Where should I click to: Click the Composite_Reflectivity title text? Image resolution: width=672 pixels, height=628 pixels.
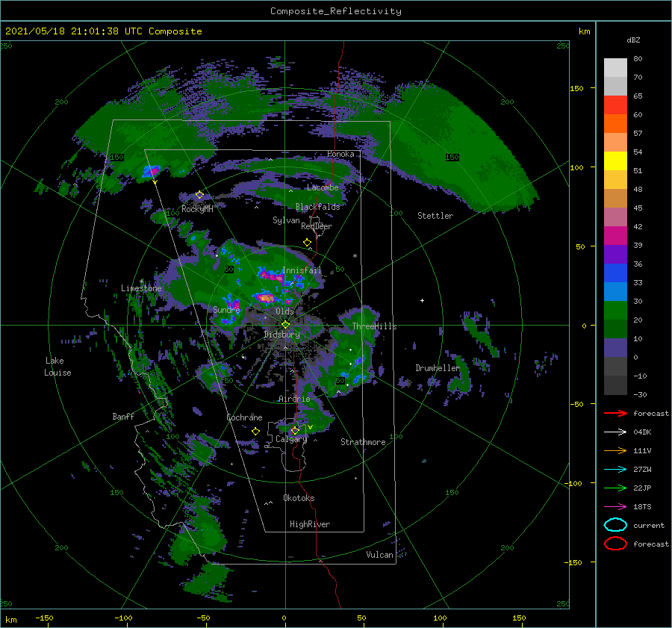click(336, 11)
